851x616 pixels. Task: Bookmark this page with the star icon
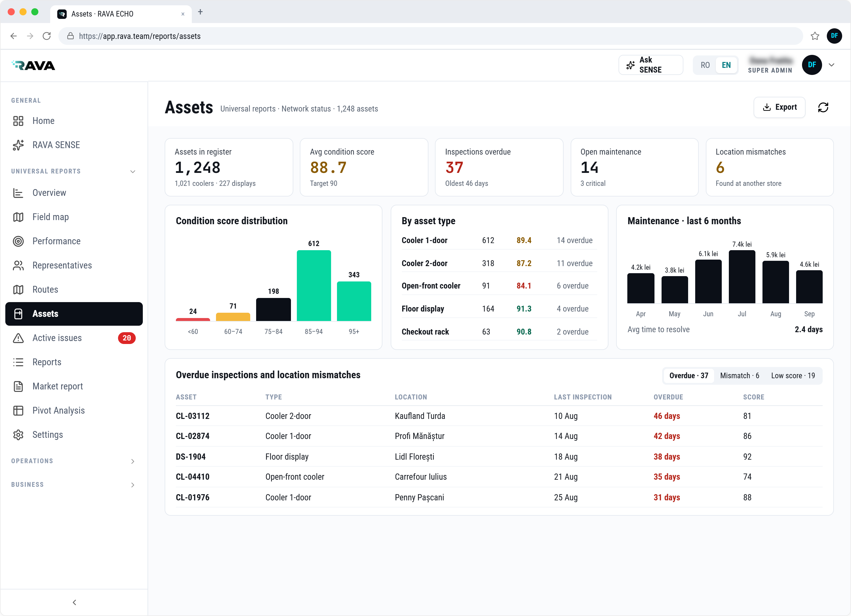(x=815, y=36)
